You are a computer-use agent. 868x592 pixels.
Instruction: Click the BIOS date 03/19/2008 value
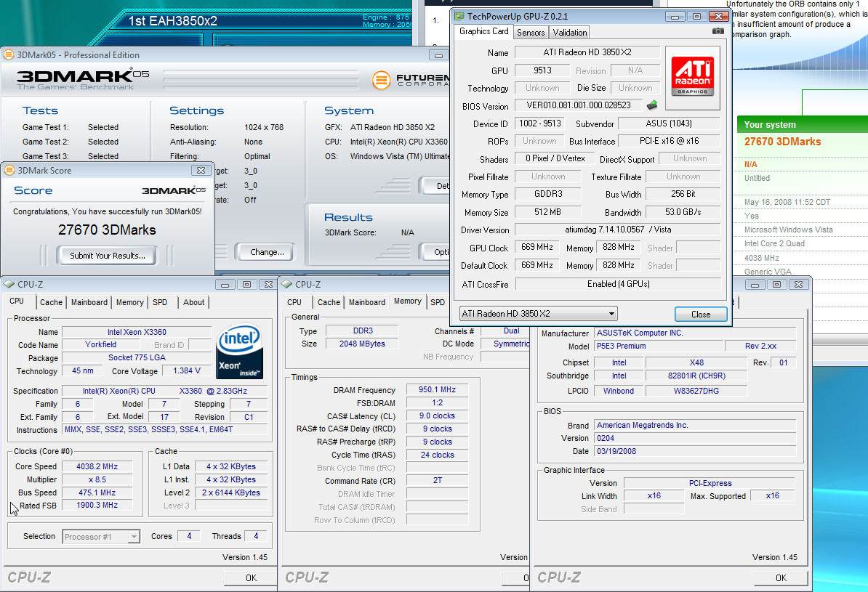(x=695, y=451)
